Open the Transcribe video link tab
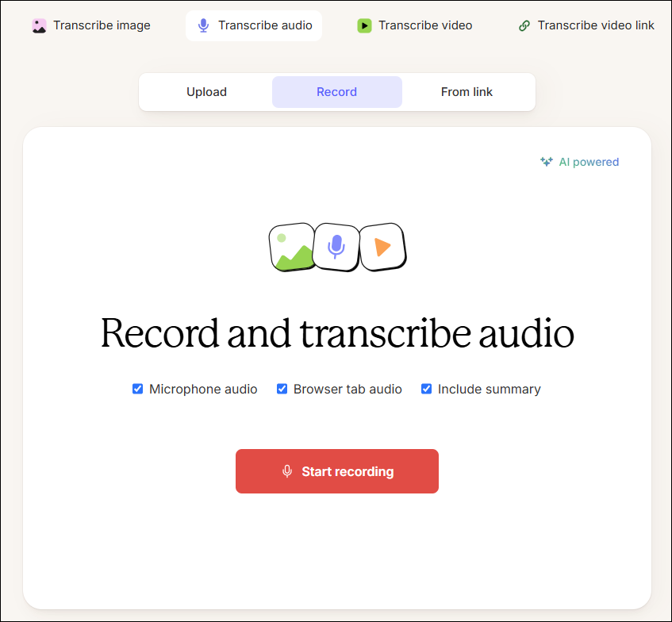672x622 pixels. [x=586, y=25]
